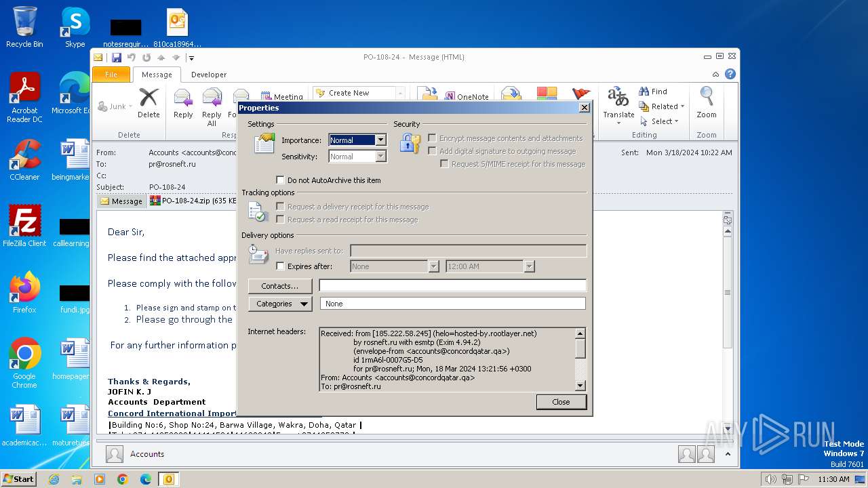This screenshot has height=488, width=868.
Task: Open the Related dropdown
Action: pyautogui.click(x=662, y=106)
